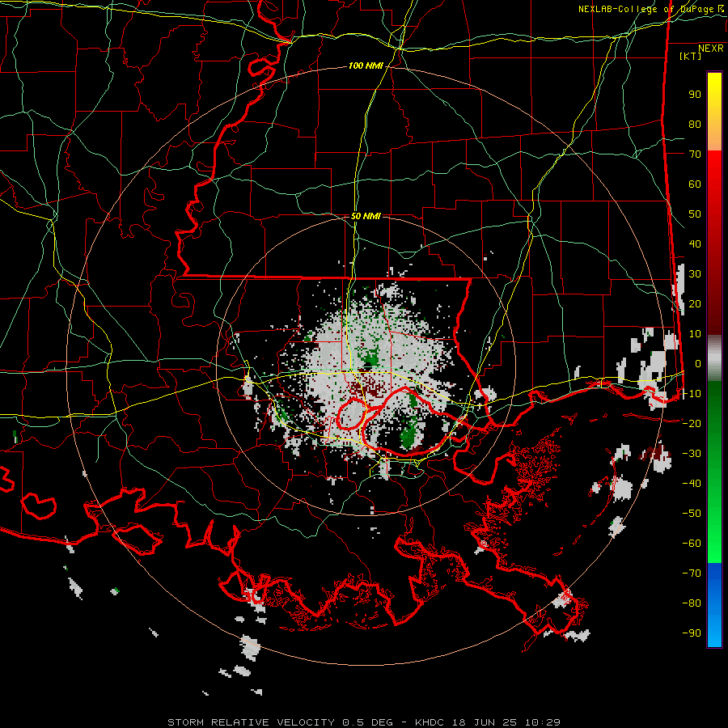The height and width of the screenshot is (728, 728).
Task: Click the -20 value on the color scale
Action: (x=692, y=423)
